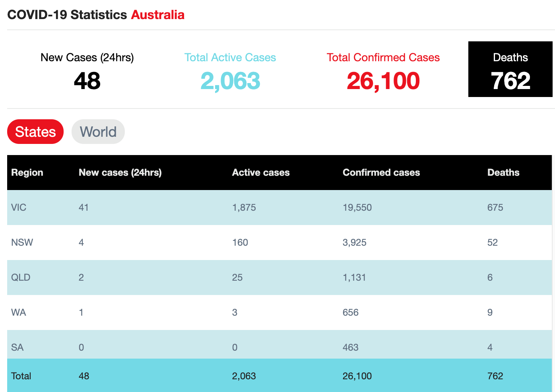Click the Active cases column header
Image resolution: width=555 pixels, height=392 pixels.
click(x=261, y=173)
